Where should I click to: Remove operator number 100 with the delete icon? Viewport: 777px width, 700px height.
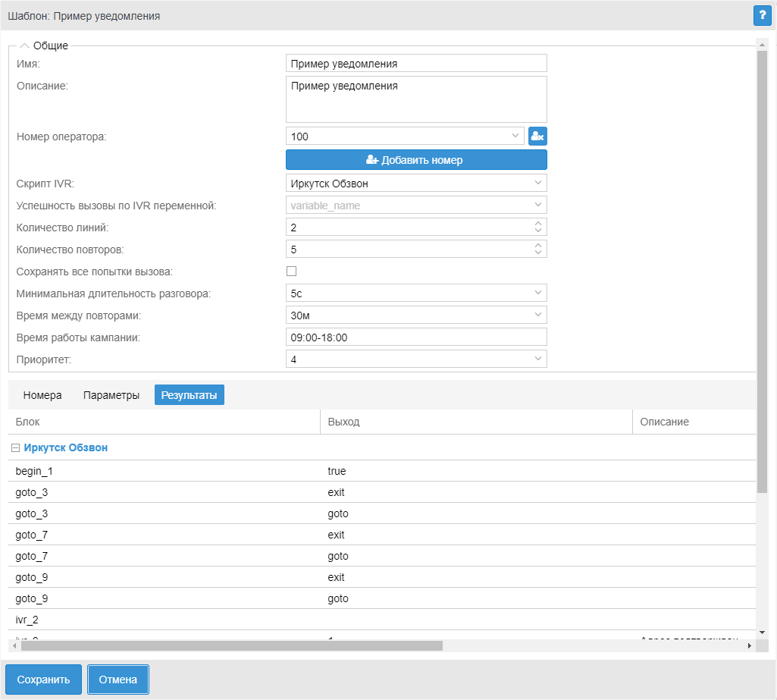[537, 137]
